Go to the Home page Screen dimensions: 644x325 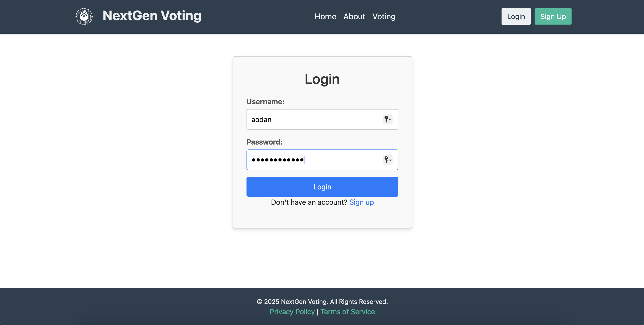point(325,16)
